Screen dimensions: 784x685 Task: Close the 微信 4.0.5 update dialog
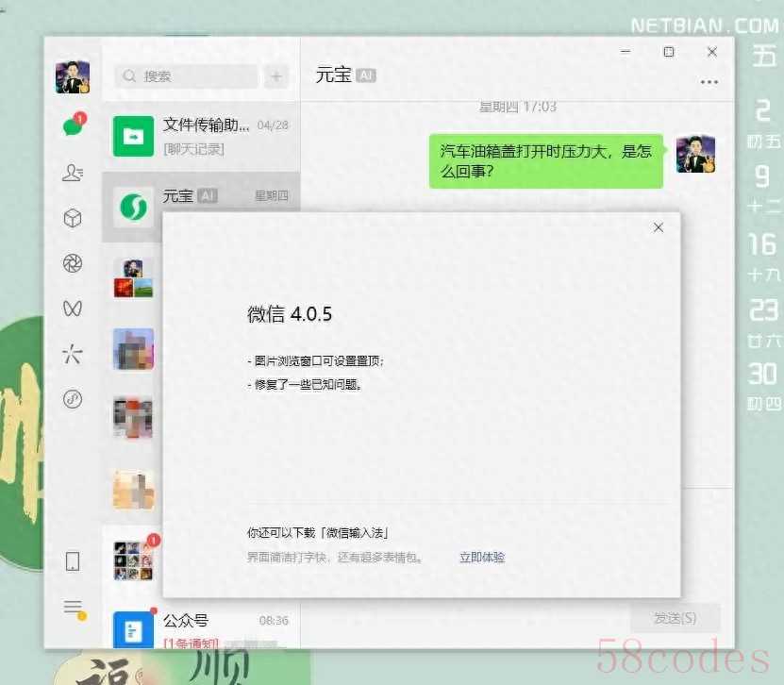[x=659, y=228]
